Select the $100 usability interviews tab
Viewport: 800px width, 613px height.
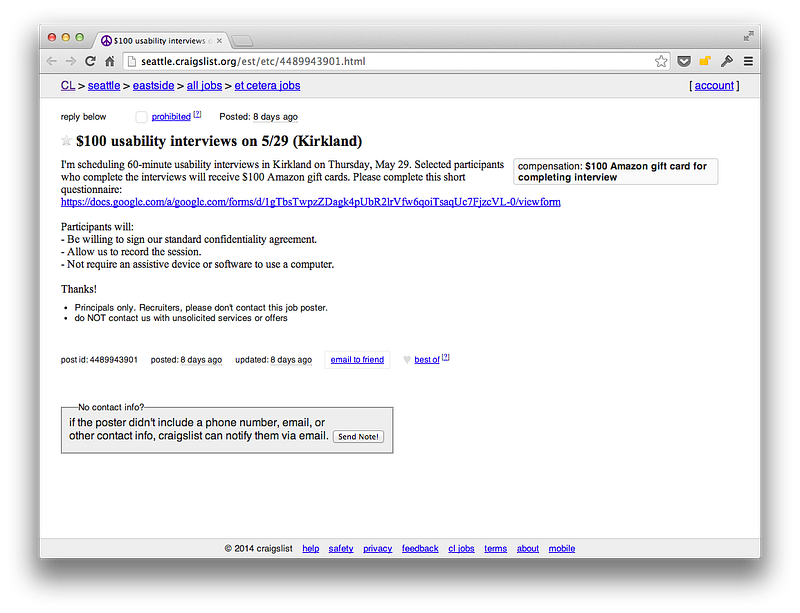tap(161, 40)
